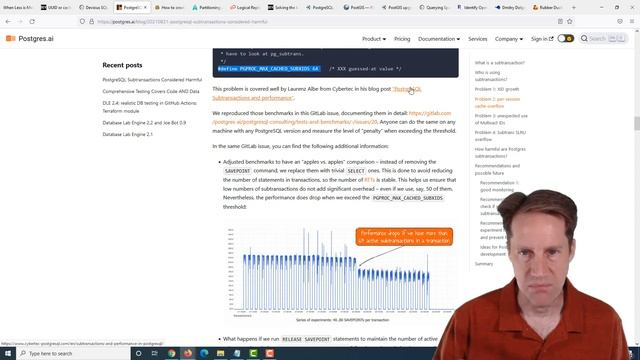Click the padlock site info icon
Screen dimensions: 640x360
point(91,22)
